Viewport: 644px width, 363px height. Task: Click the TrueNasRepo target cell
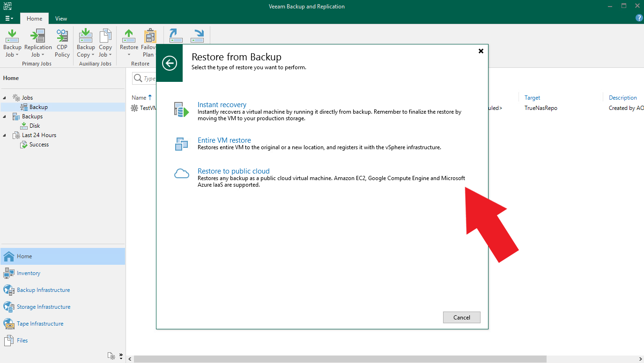pyautogui.click(x=541, y=108)
